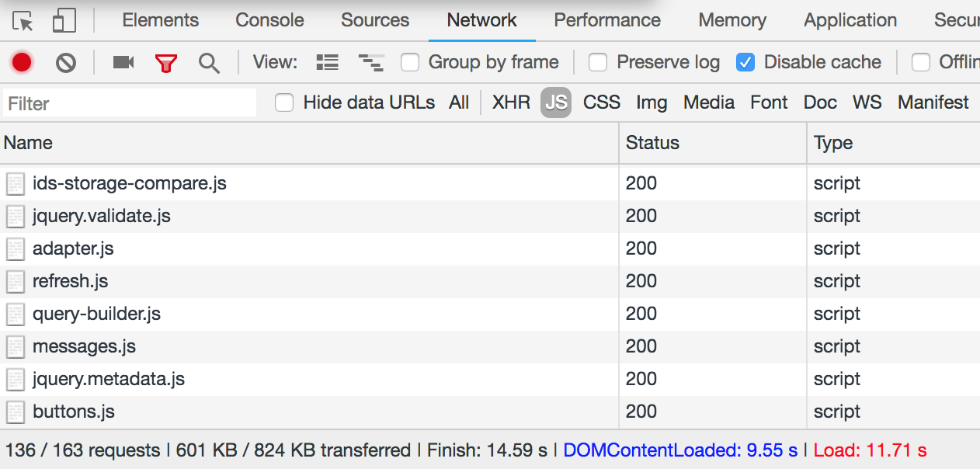Open the Performance tab

point(607,20)
